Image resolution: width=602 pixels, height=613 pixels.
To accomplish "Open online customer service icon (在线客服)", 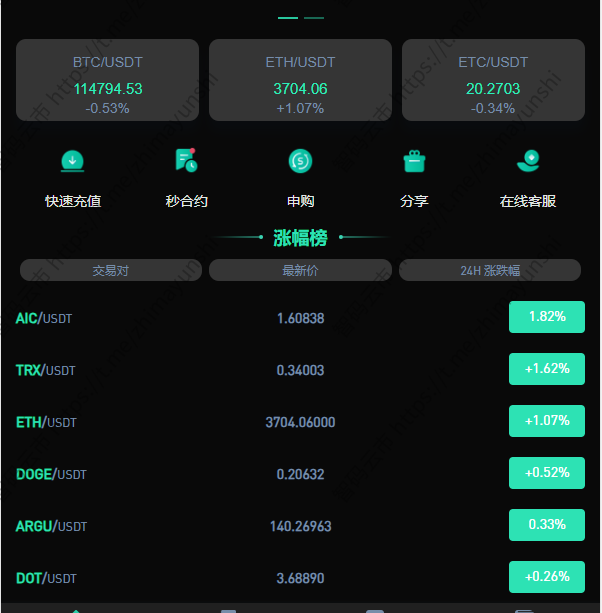I will (528, 160).
